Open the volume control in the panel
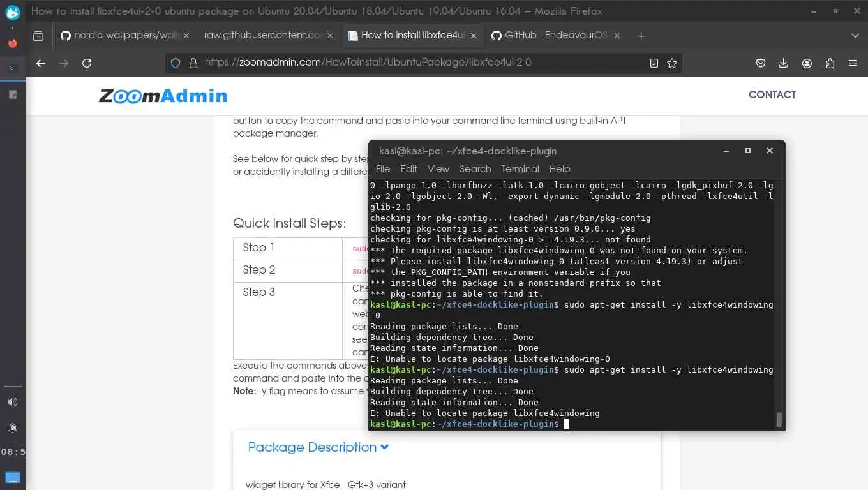This screenshot has height=490, width=868. pyautogui.click(x=13, y=402)
